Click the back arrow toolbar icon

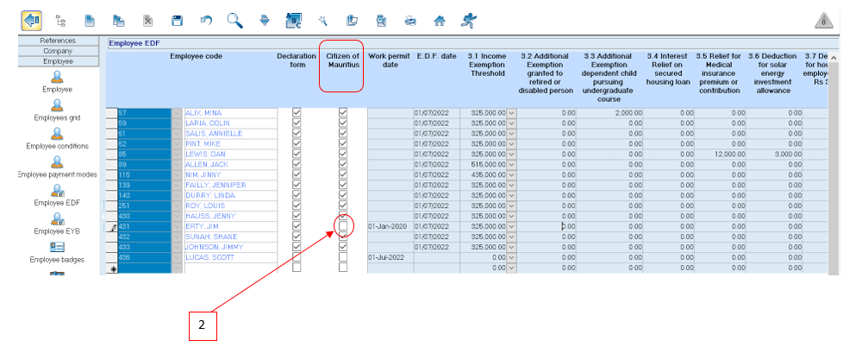point(33,19)
